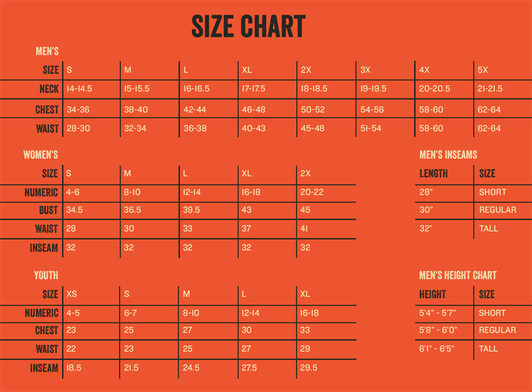532x392 pixels.
Task: Select height range 6'1" - 6'5"
Action: coord(437,349)
